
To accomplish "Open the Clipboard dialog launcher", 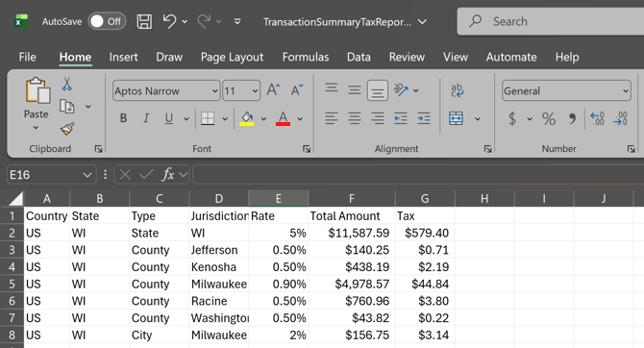I will (x=98, y=149).
